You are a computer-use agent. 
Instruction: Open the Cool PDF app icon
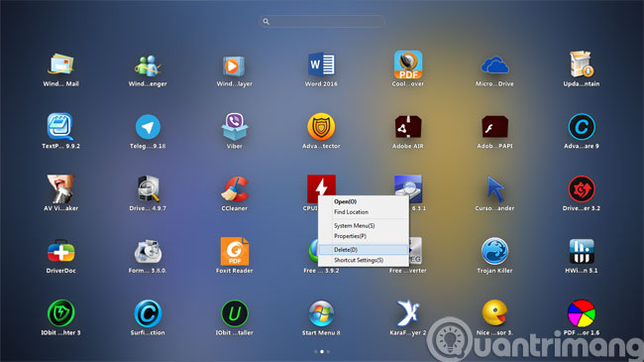408,64
